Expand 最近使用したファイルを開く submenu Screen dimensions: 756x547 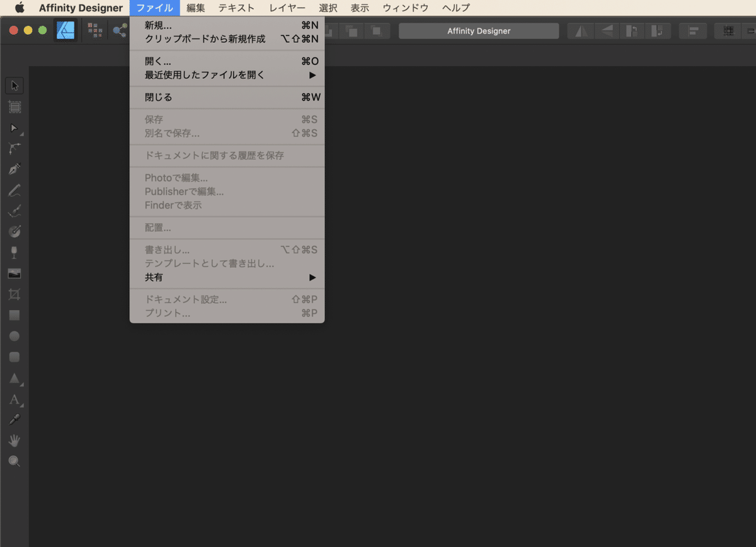point(227,75)
